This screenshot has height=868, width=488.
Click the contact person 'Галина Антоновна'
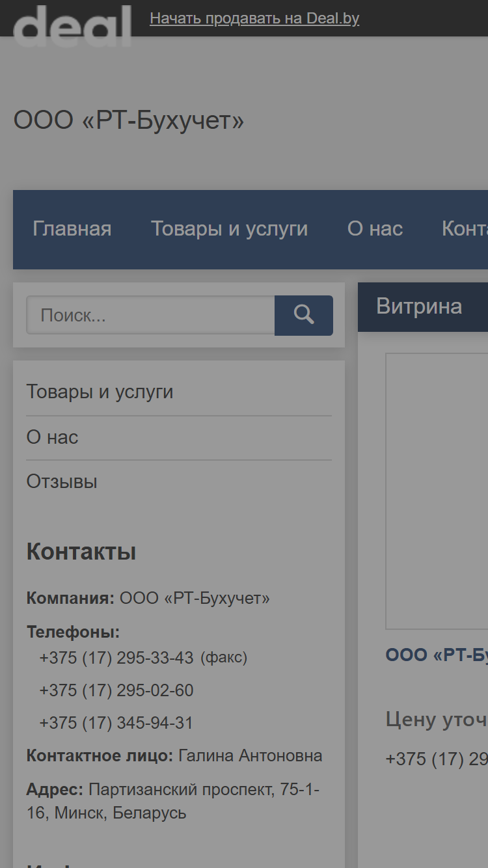[x=251, y=756]
